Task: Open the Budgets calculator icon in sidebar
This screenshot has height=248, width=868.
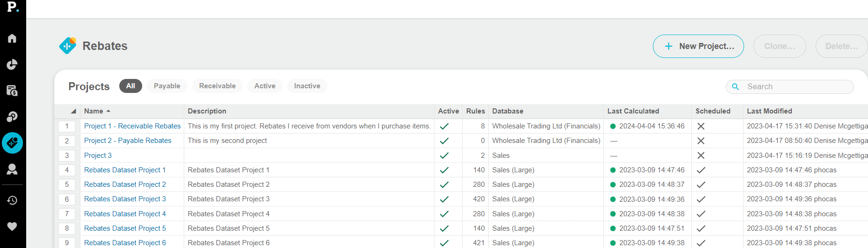Action: pos(12,91)
